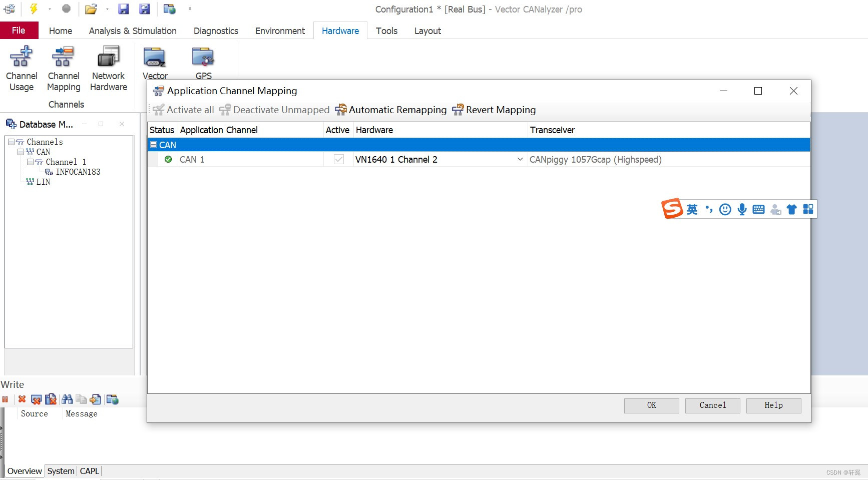Select the CAPL tab in Write window

coord(89,471)
